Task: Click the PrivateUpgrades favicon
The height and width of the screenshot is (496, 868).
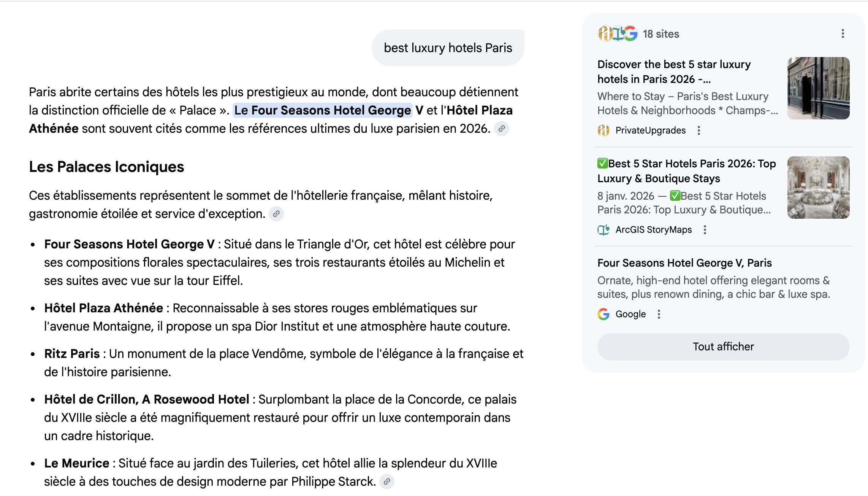Action: tap(604, 130)
